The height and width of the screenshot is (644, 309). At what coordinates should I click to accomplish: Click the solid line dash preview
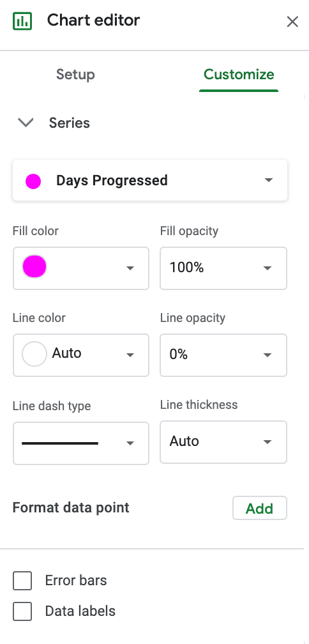pos(60,443)
